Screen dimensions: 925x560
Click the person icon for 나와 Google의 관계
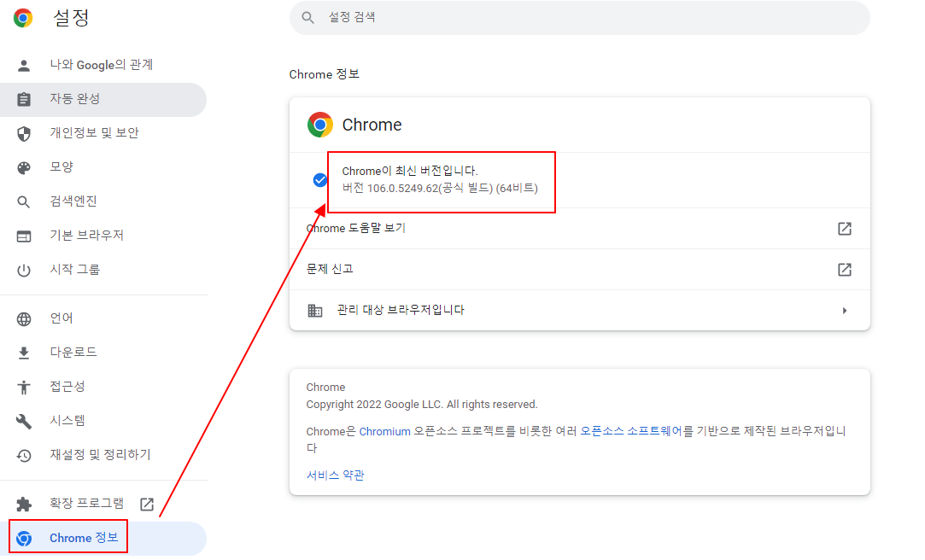point(24,66)
